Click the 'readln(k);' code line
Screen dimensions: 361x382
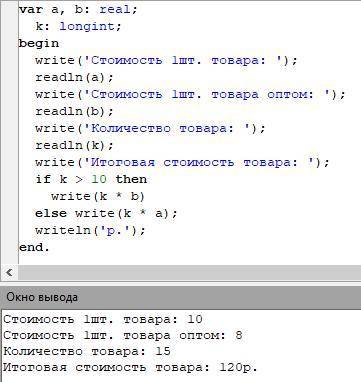pyautogui.click(x=74, y=145)
